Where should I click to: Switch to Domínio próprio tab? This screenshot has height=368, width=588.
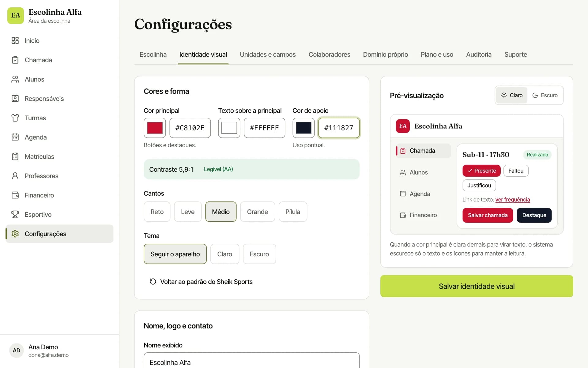pyautogui.click(x=385, y=55)
